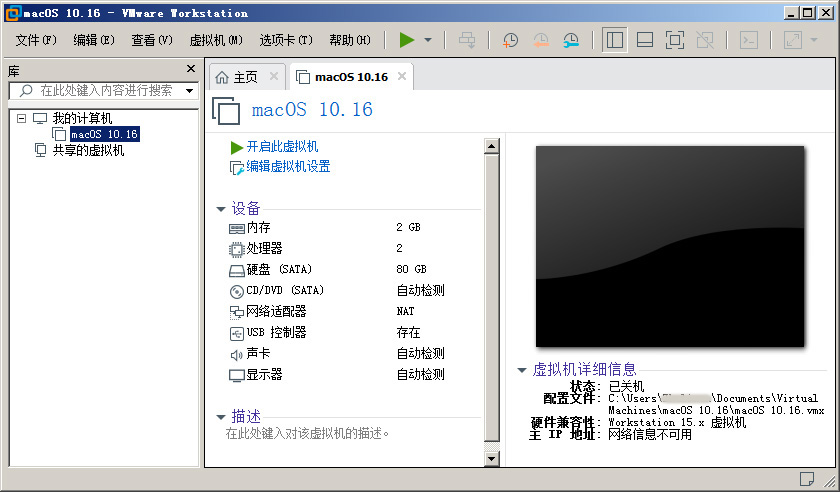Close the 库 library panel
The image size is (840, 492).
click(x=191, y=69)
